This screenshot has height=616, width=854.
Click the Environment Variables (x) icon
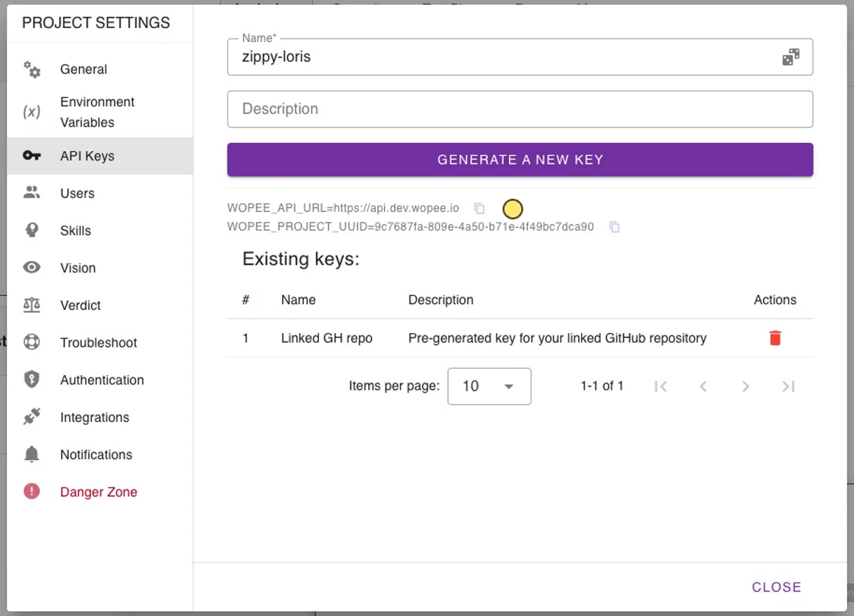pos(31,112)
